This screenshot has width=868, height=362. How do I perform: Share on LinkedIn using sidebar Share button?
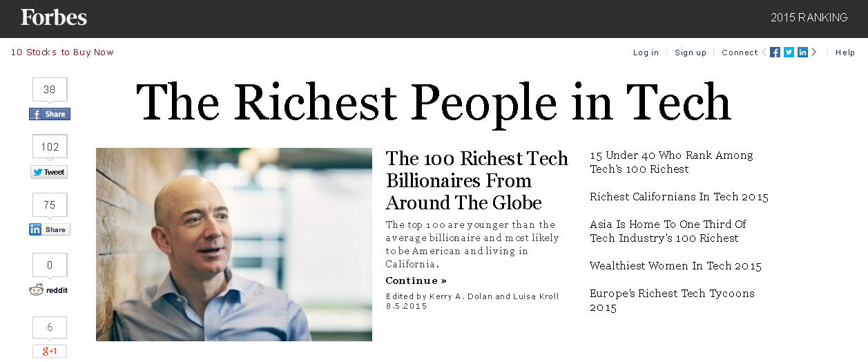[50, 229]
